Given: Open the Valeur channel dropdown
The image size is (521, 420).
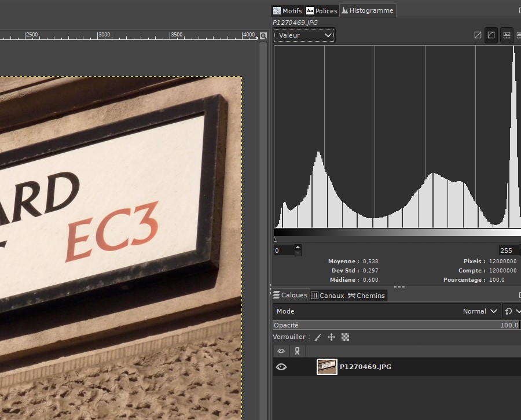Looking at the screenshot, I should [x=304, y=35].
